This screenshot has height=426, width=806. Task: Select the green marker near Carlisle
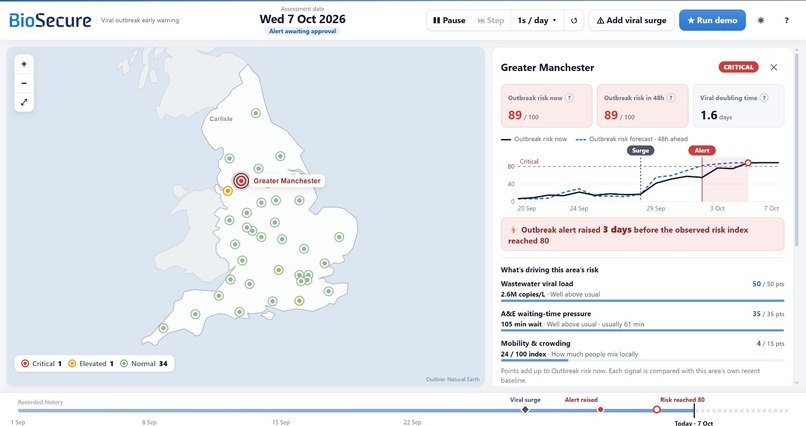255,113
